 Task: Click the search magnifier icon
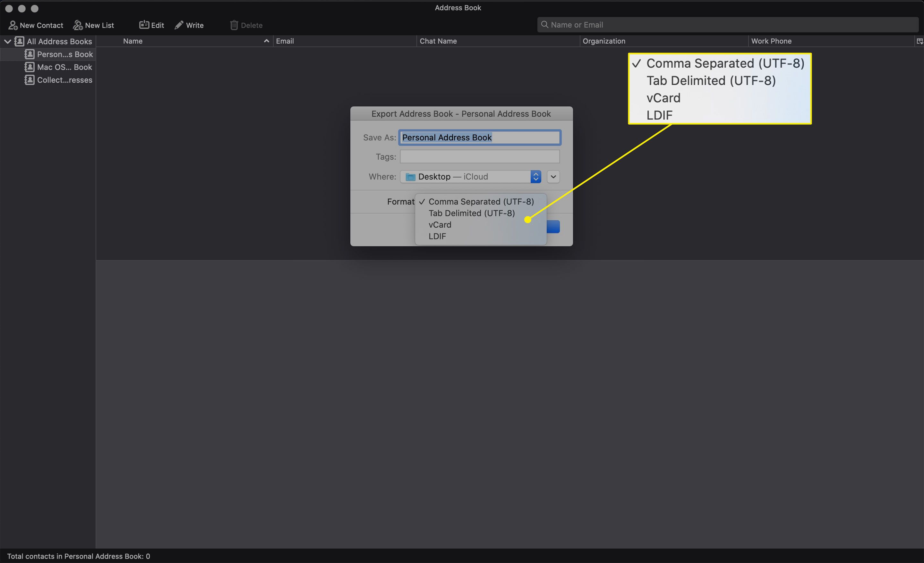[x=544, y=25]
